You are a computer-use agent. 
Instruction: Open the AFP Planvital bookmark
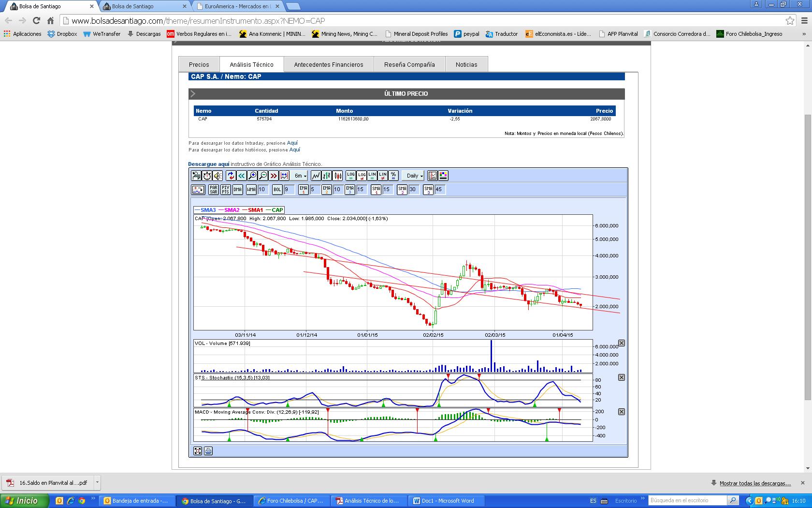point(618,34)
